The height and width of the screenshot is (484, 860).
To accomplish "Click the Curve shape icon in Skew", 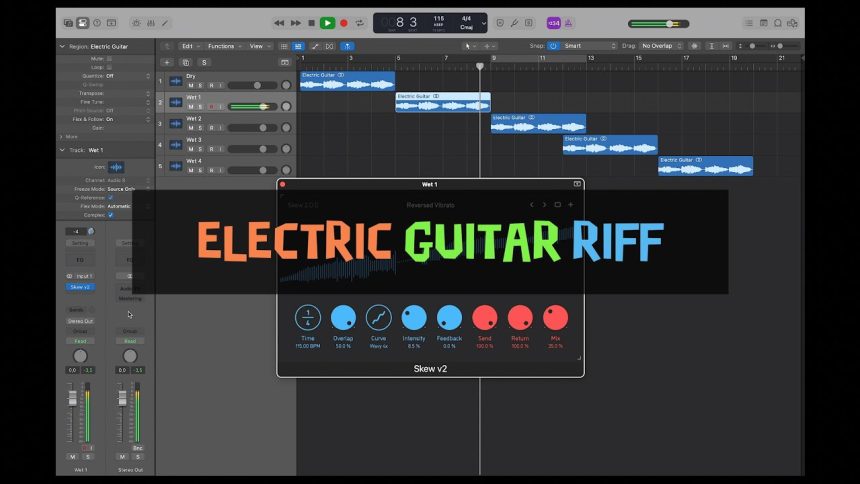I will coord(378,318).
